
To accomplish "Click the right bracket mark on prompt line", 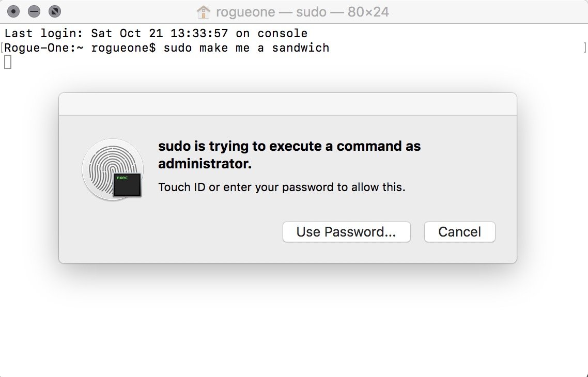I will (x=584, y=48).
